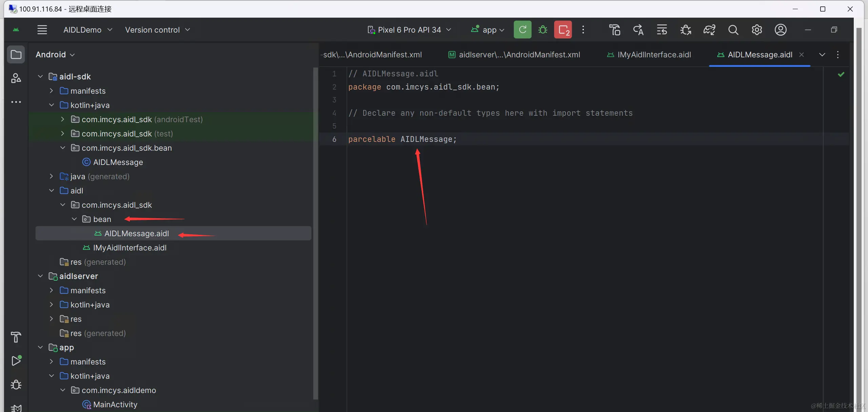The width and height of the screenshot is (868, 412).
Task: Expand java (generated) folder
Action: pyautogui.click(x=51, y=176)
